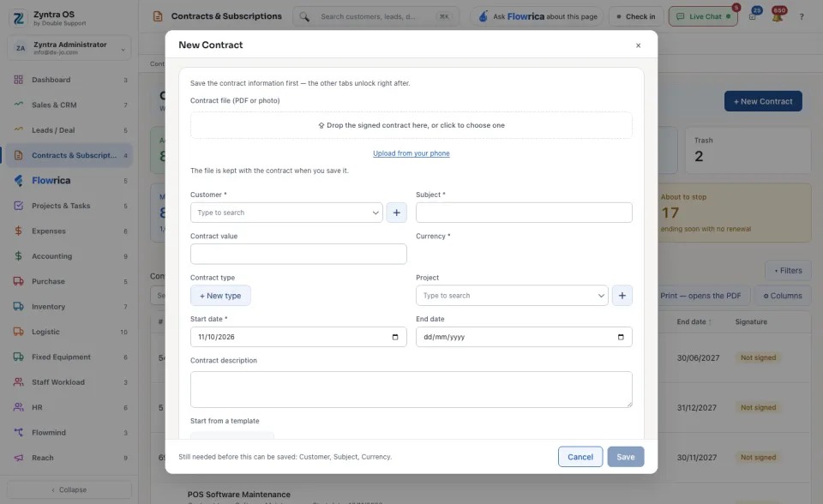Viewport: 823px width, 504px height.
Task: Open the Expenses section
Action: (x=69, y=231)
